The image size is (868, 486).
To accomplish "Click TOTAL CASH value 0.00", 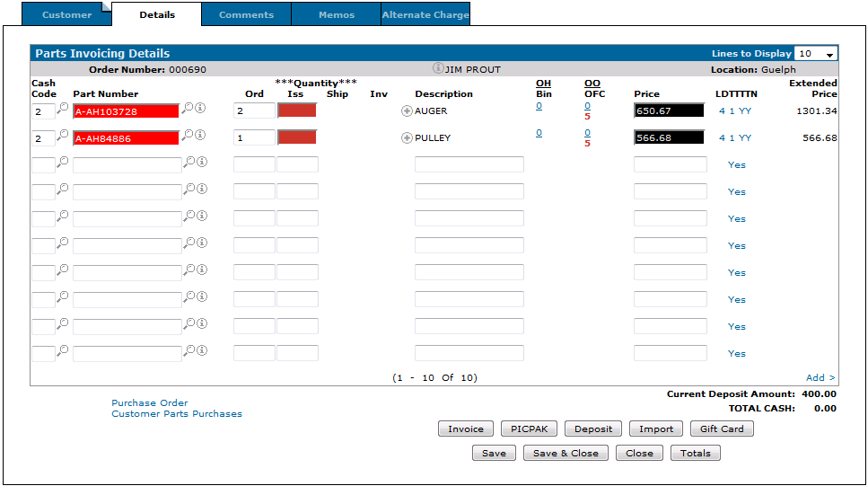I will pos(825,409).
